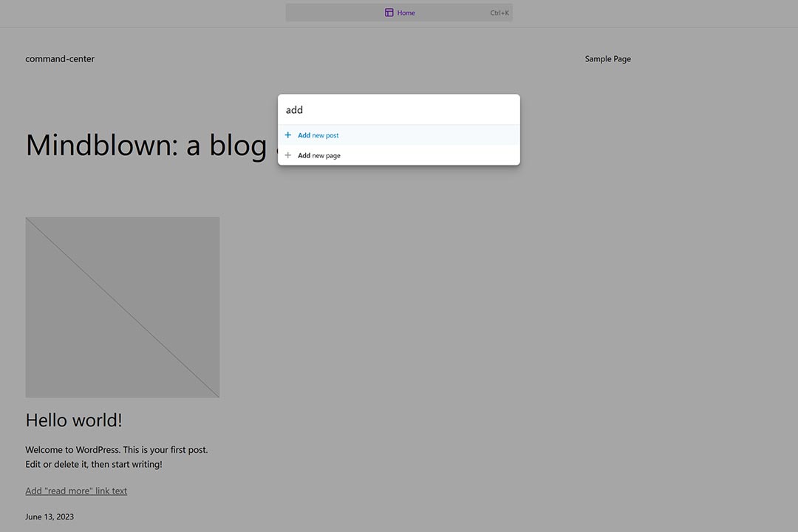The width and height of the screenshot is (798, 532).
Task: Open the Hello world! post title
Action: tap(73, 420)
